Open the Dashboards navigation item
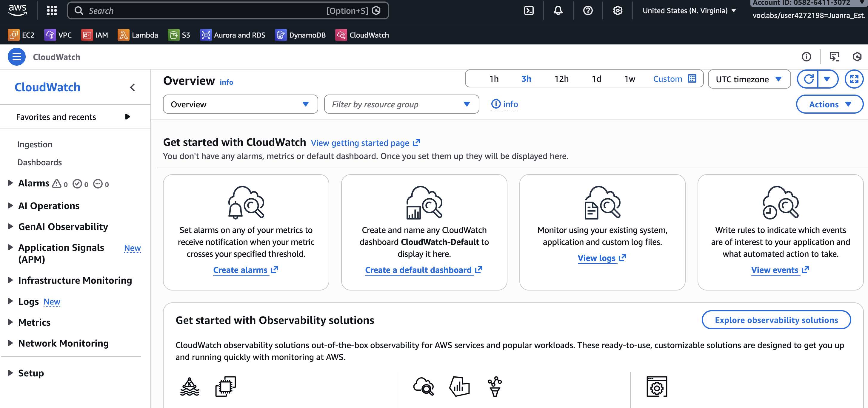The height and width of the screenshot is (408, 868). (x=39, y=162)
